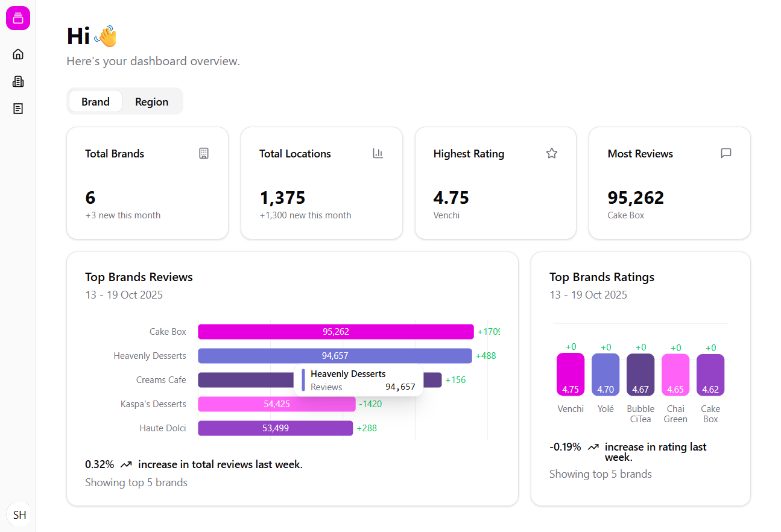Click the Cake Box bar in Top Brands Reviews
The height and width of the screenshot is (532, 781).
[x=335, y=331]
